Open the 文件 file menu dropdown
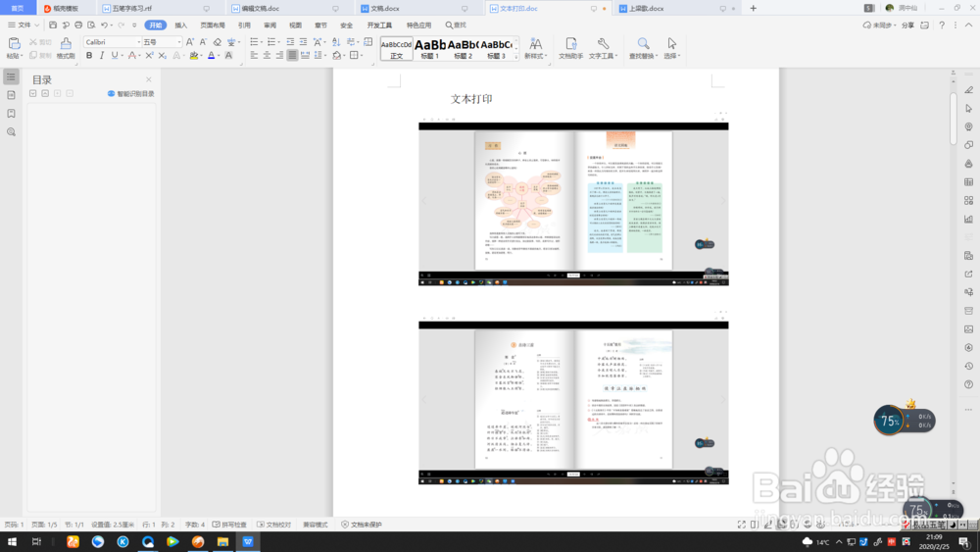Viewport: 980px width, 552px height. (x=24, y=25)
